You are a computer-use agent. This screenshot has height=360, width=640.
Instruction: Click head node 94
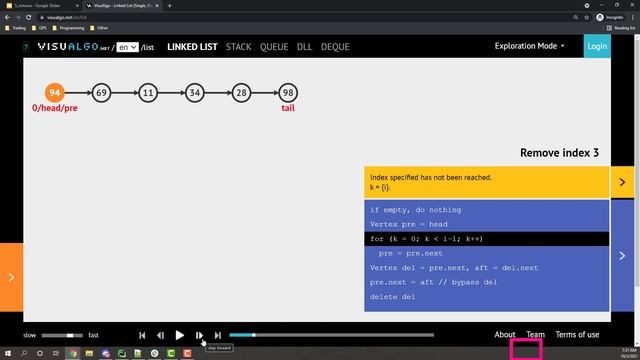point(55,93)
